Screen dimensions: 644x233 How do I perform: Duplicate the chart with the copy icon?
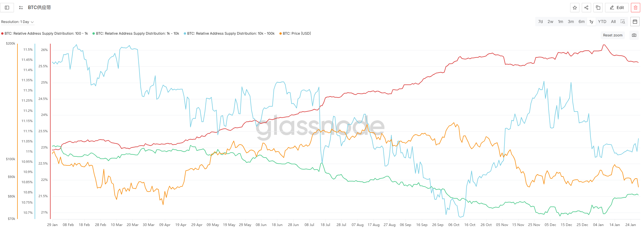[x=598, y=8]
